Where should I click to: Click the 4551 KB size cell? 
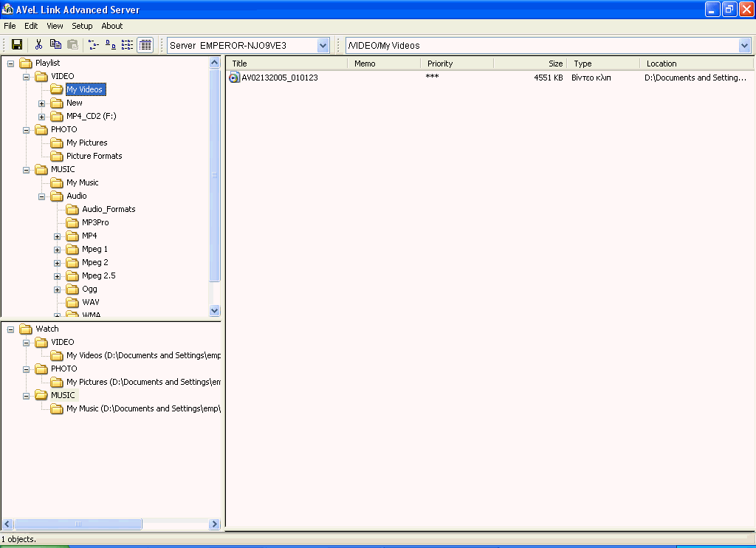[549, 78]
